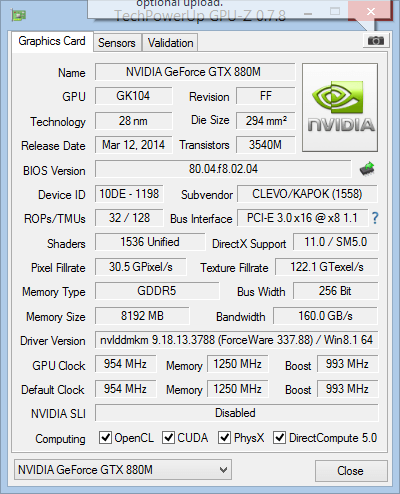Click the Subvendor value CLEVO/KAPOK (1558)
Image resolution: width=400 pixels, height=494 pixels.
[307, 194]
